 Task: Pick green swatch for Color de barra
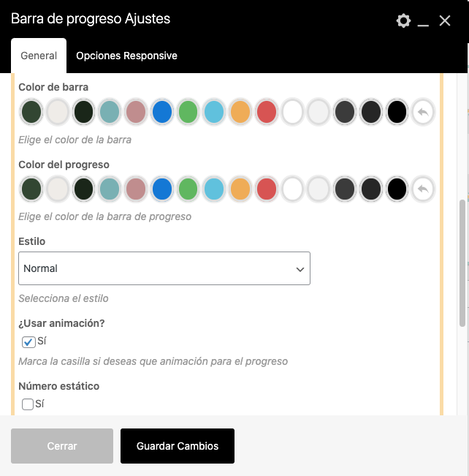(x=188, y=112)
